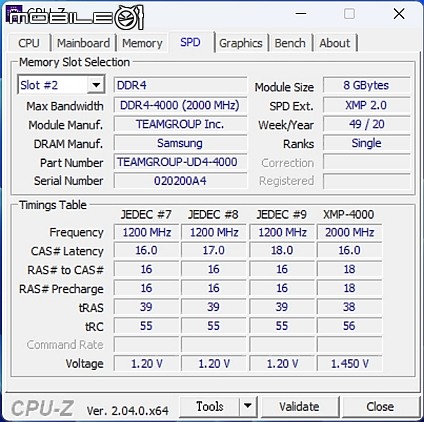Screen dimensions: 424x422
Task: Click XMP-4000 tRC value 56
Action: [x=349, y=326]
